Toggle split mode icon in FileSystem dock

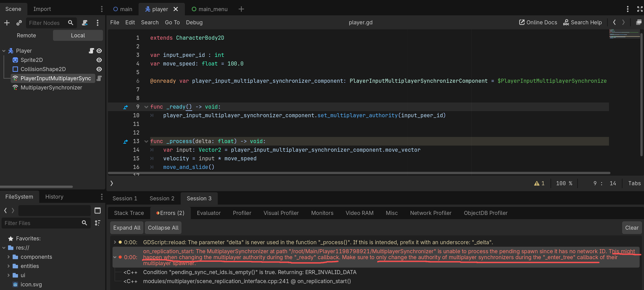(97, 211)
